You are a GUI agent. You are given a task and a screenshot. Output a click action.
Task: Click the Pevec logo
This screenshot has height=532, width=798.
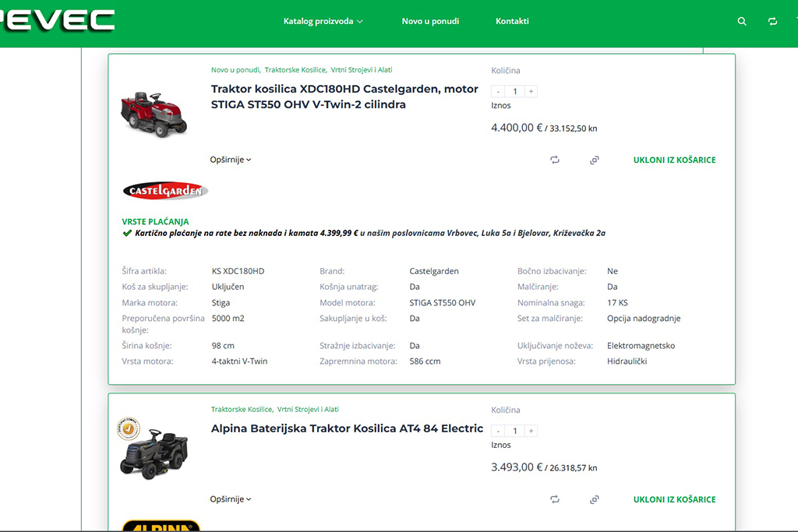click(x=55, y=20)
